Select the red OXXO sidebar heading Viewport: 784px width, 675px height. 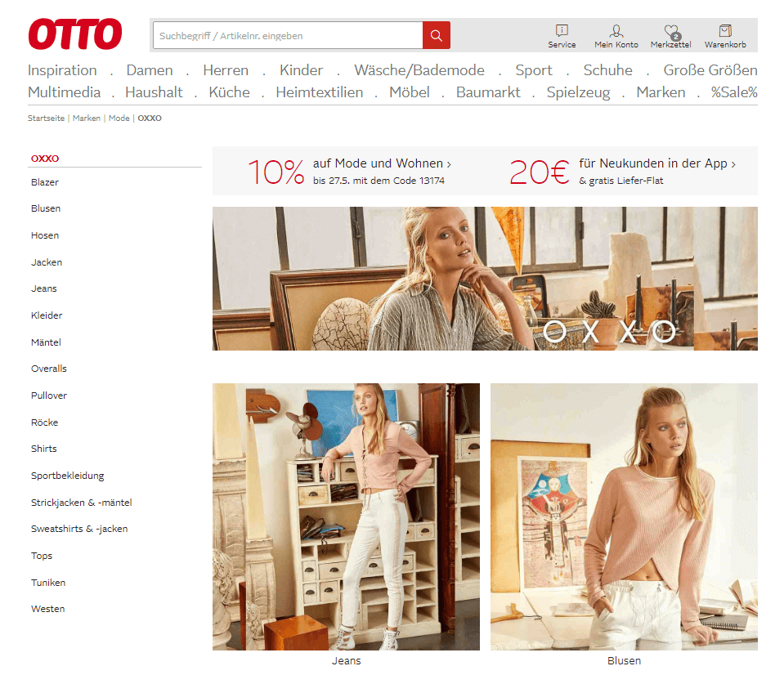[45, 159]
